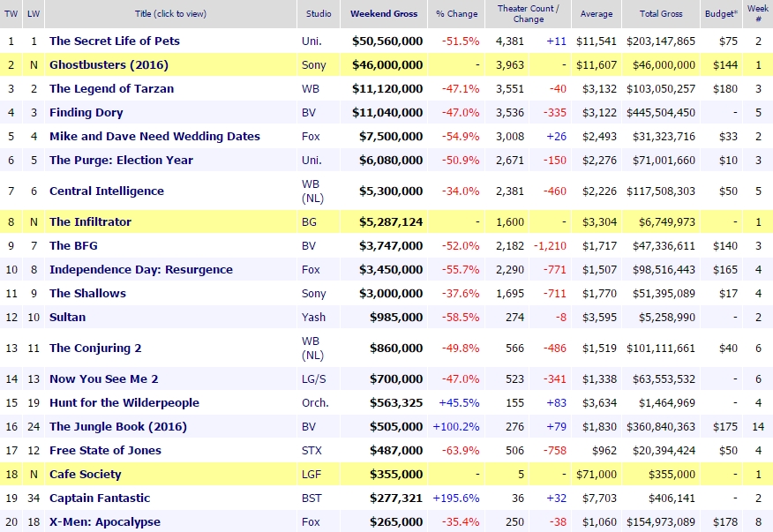The width and height of the screenshot is (773, 532).
Task: Open Ghostbusters (2016) title link
Action: click(109, 64)
